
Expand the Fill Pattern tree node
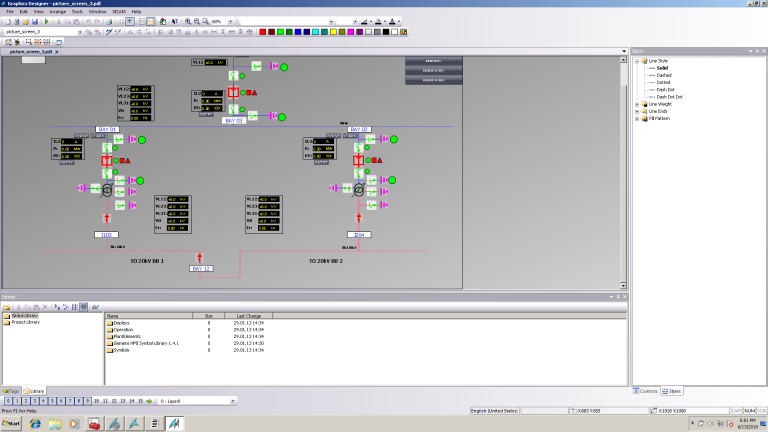pyautogui.click(x=637, y=118)
